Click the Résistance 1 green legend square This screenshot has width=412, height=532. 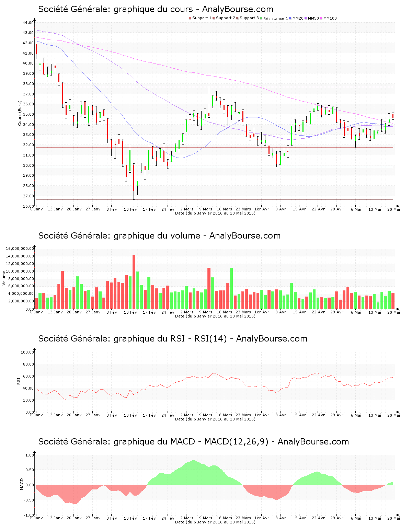click(x=261, y=18)
